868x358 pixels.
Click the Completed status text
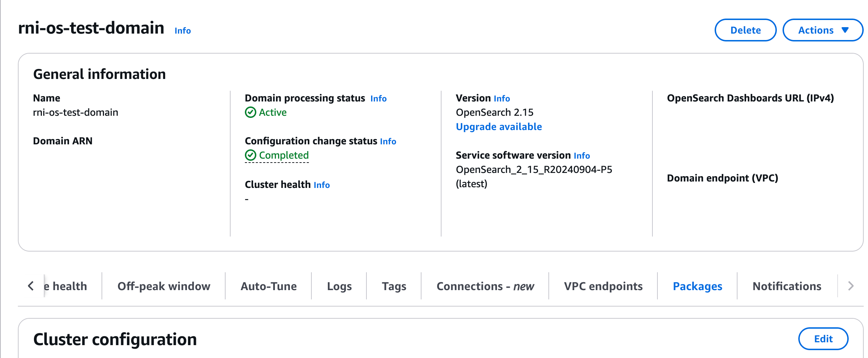tap(283, 155)
